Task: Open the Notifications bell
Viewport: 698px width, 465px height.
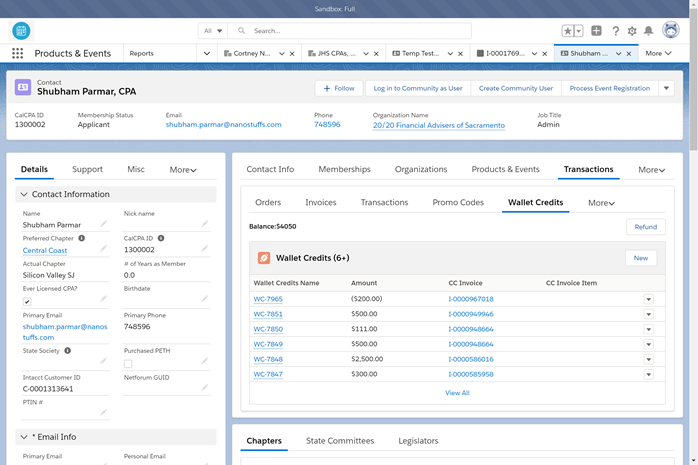Action: (649, 31)
